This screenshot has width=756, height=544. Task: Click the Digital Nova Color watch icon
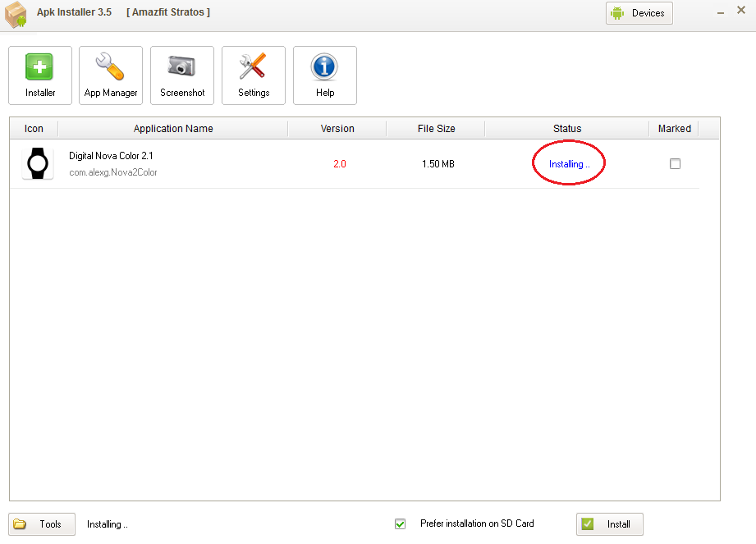tap(38, 164)
